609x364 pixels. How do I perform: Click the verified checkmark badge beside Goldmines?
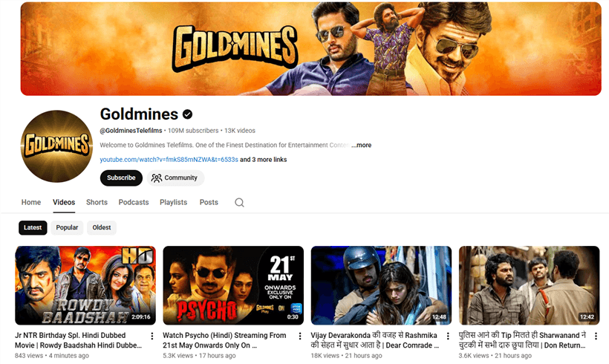[x=188, y=114]
